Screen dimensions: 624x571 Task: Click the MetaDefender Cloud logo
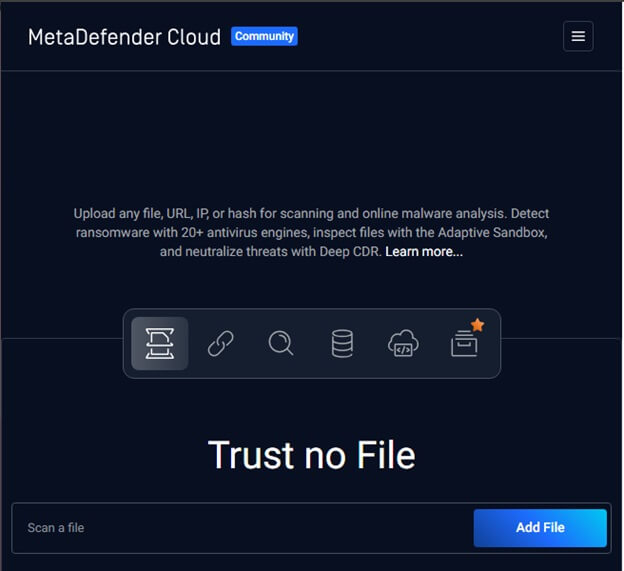[x=124, y=37]
